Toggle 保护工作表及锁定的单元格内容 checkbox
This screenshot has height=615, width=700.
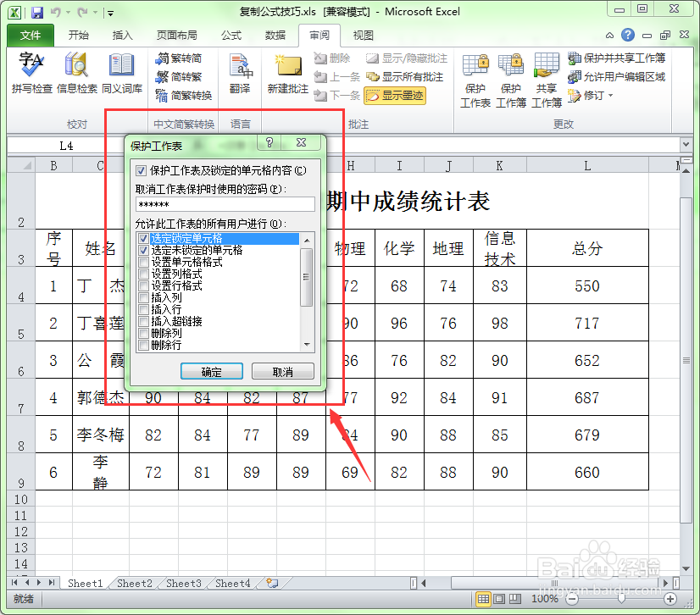click(141, 170)
